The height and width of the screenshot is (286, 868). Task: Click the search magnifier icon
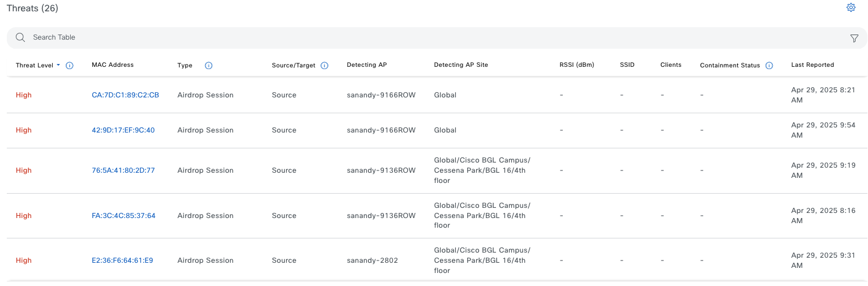[20, 37]
